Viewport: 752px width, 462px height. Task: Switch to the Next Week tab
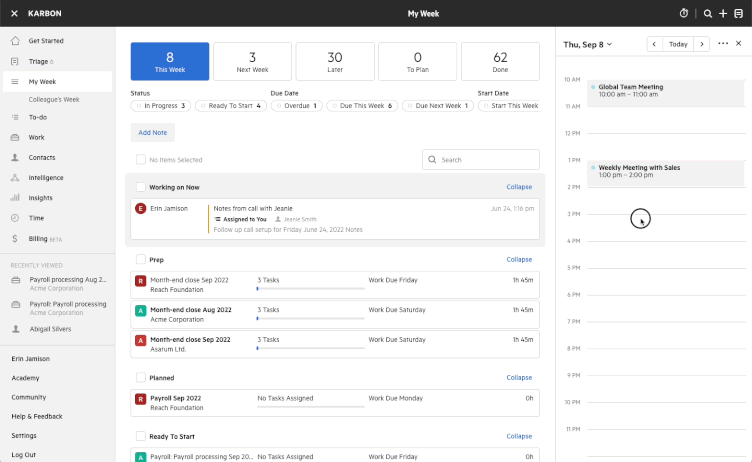pyautogui.click(x=252, y=61)
